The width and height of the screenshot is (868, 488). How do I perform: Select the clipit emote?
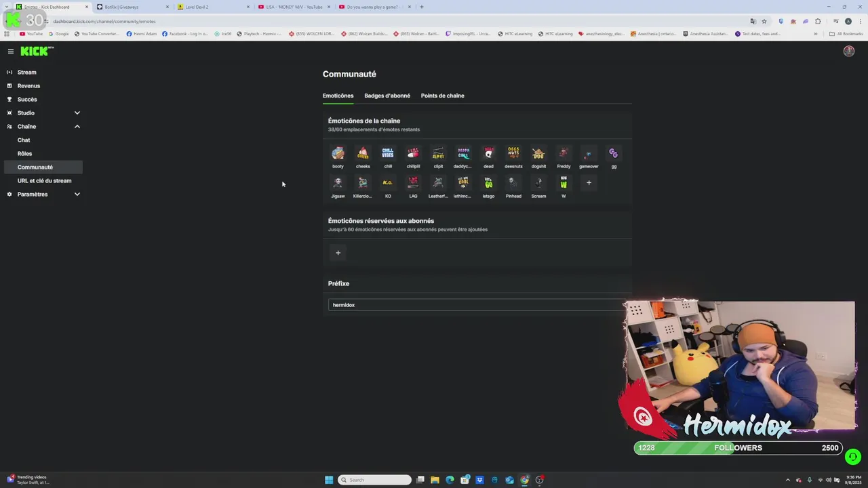438,153
